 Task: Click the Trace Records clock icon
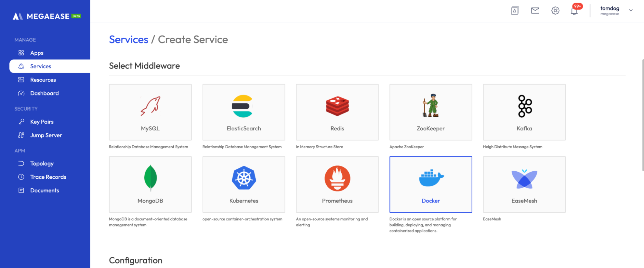tap(21, 177)
